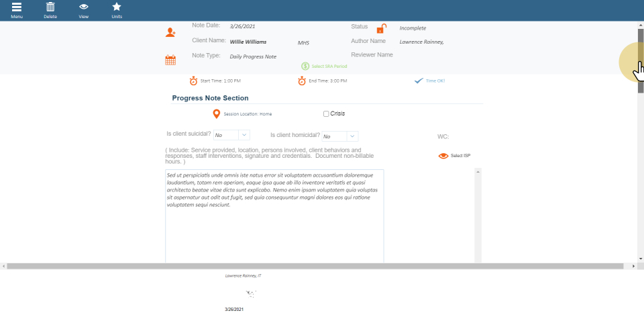
Task: Click the Session Location map pin
Action: [216, 114]
